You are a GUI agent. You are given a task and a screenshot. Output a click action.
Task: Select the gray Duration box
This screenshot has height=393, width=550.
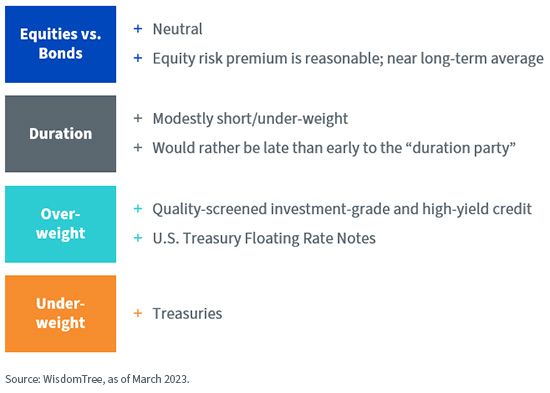[x=60, y=134]
